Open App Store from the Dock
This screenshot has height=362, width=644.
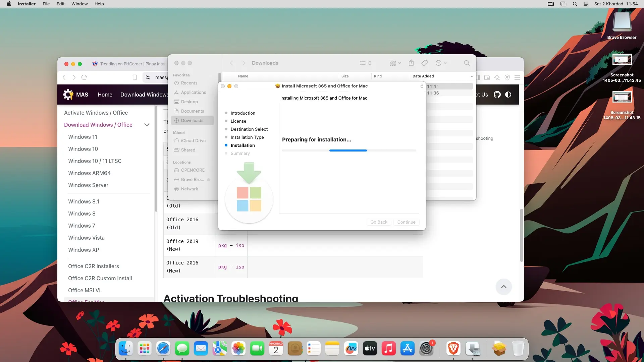point(408,349)
